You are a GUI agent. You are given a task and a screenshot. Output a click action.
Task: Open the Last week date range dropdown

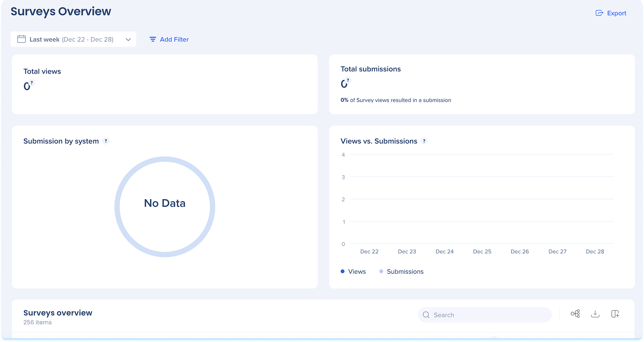(73, 40)
